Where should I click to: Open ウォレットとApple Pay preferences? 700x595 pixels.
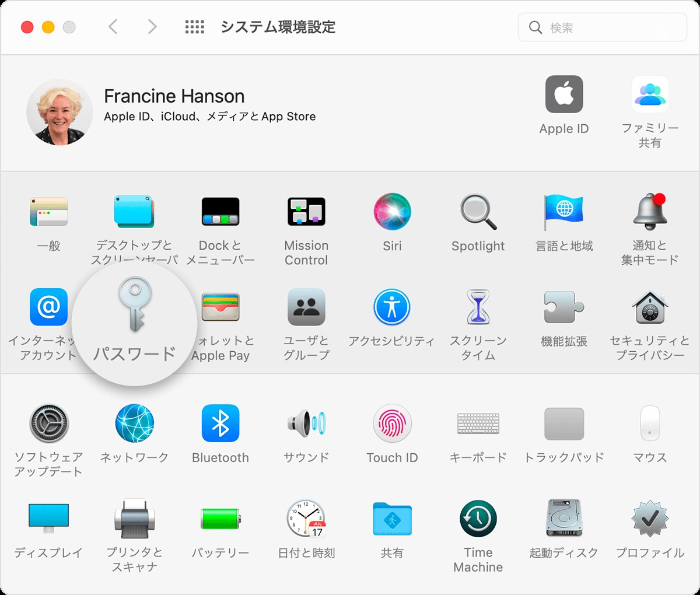point(220,307)
